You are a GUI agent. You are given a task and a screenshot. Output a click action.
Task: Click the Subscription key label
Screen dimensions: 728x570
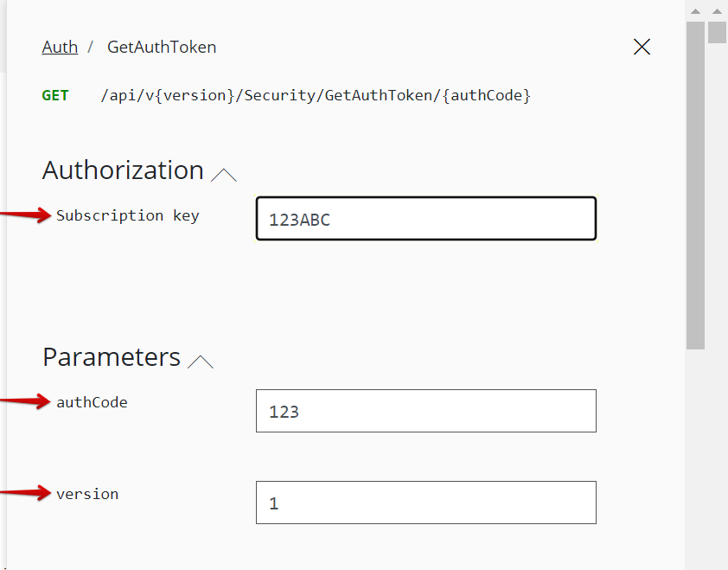point(128,215)
